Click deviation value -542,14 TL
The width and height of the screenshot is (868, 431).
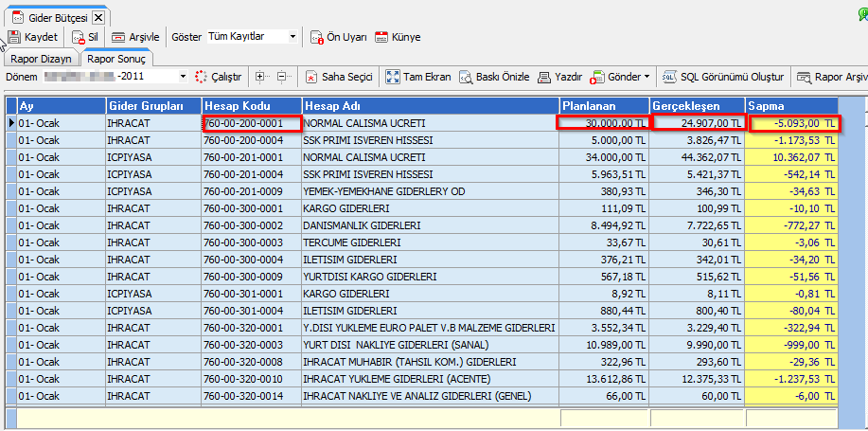[x=791, y=174]
